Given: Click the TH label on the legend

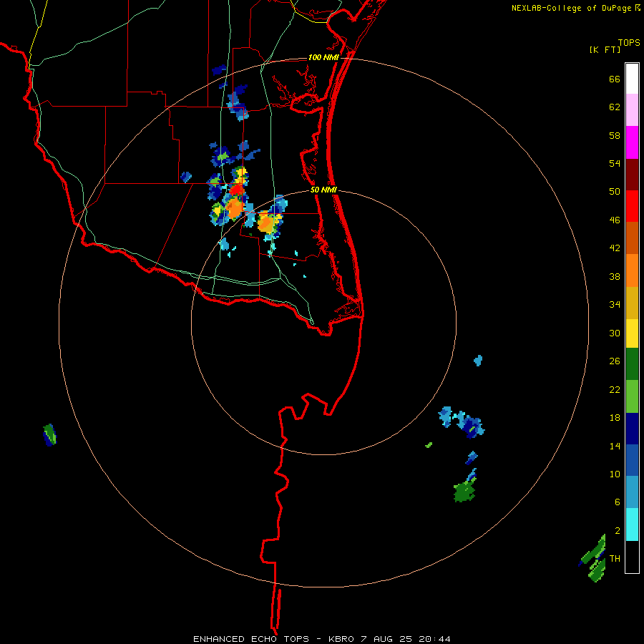Looking at the screenshot, I should point(615,559).
